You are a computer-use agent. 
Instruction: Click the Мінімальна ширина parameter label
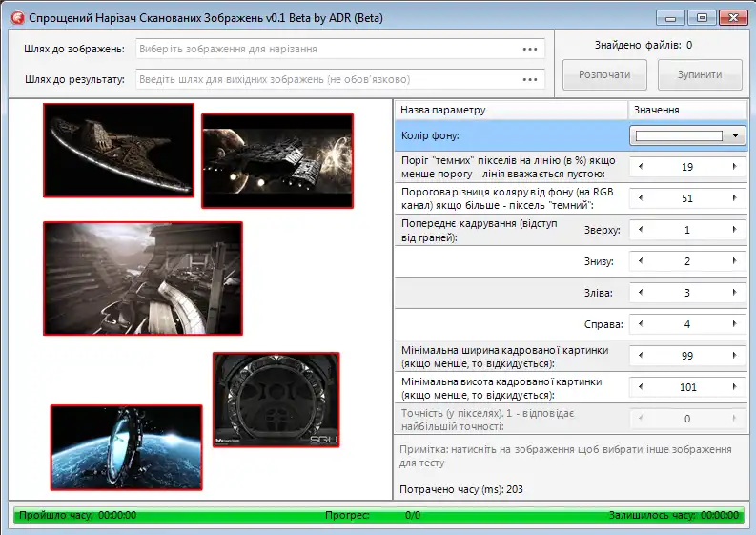[505, 357]
